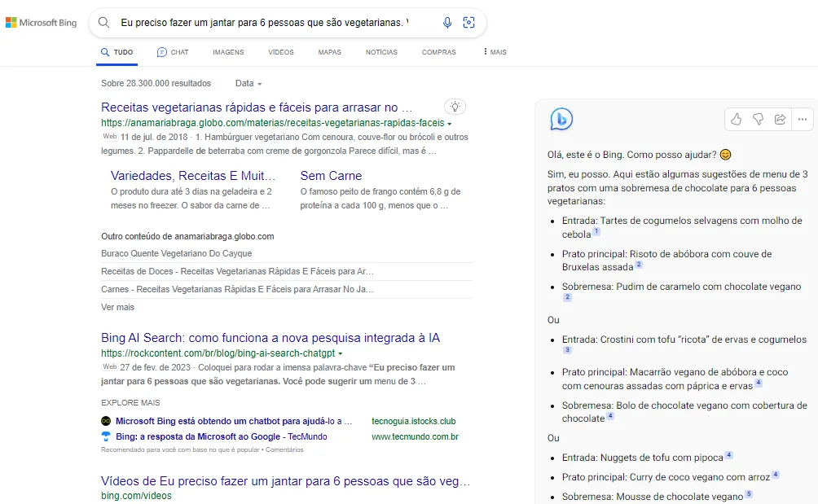818x504 pixels.
Task: Open Microsoft Bing está obtendo um chatbot link
Action: pos(234,421)
